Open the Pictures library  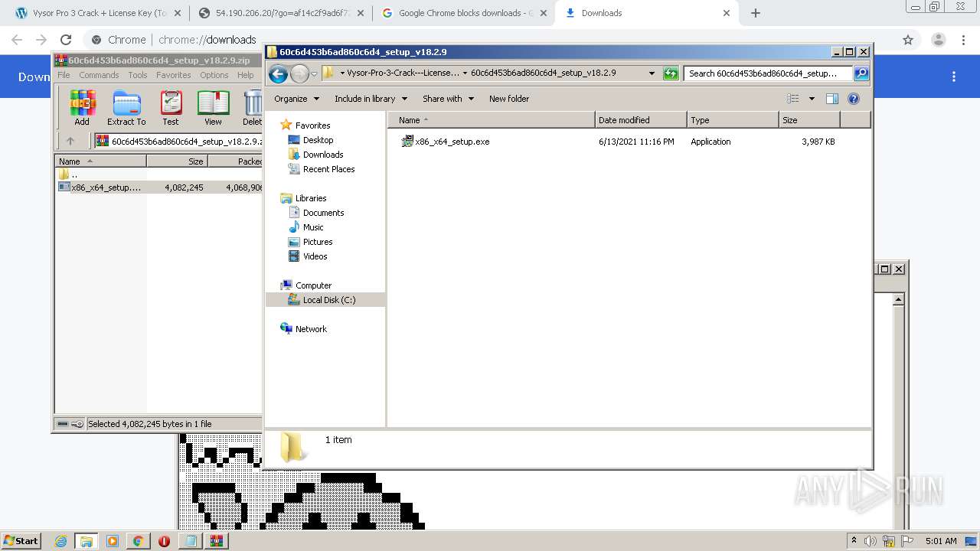(317, 242)
